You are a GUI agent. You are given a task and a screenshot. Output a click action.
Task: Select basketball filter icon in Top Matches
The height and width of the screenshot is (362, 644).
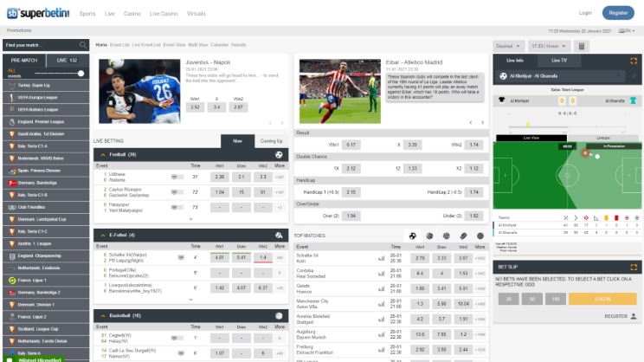point(429,236)
